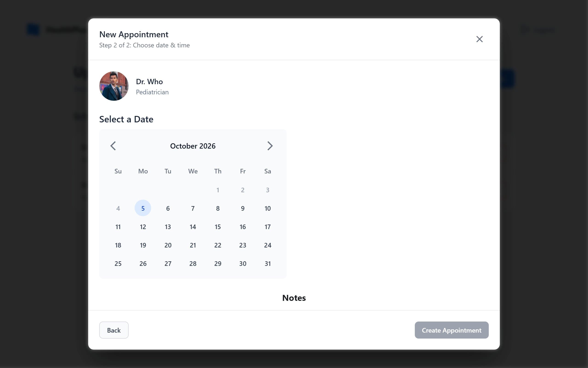Pick October 26 as the date
The height and width of the screenshot is (368, 588).
(x=143, y=263)
